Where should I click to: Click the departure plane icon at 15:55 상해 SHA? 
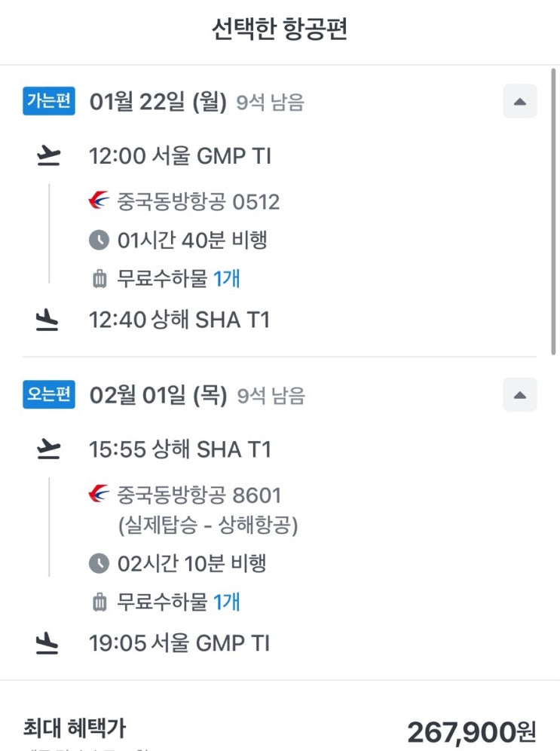point(48,449)
